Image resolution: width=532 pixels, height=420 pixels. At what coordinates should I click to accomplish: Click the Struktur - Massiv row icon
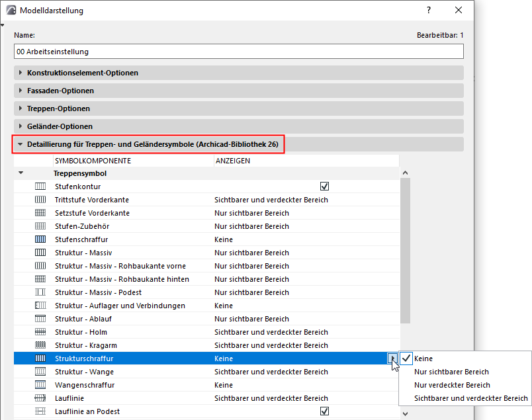[x=40, y=253]
